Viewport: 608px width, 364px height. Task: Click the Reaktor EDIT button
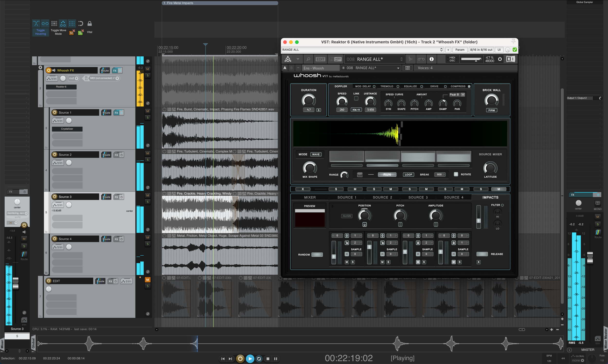click(320, 59)
